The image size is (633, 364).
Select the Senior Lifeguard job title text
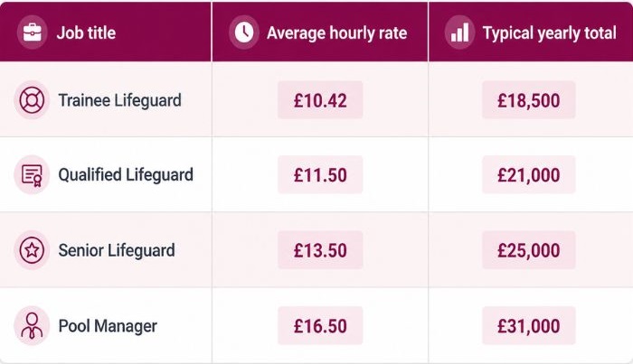[117, 250]
